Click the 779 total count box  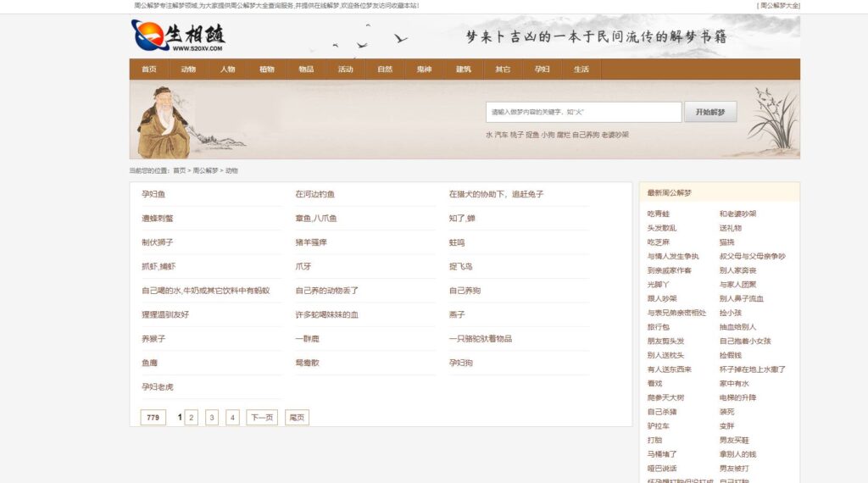pos(153,417)
